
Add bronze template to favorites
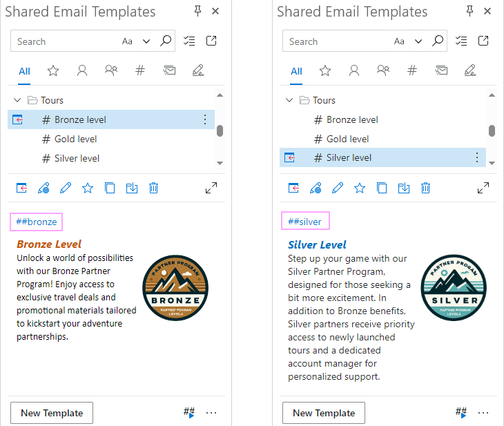pyautogui.click(x=88, y=188)
